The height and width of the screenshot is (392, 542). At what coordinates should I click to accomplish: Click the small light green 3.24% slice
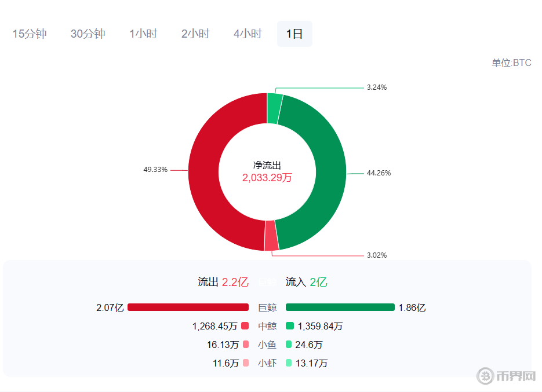click(274, 108)
